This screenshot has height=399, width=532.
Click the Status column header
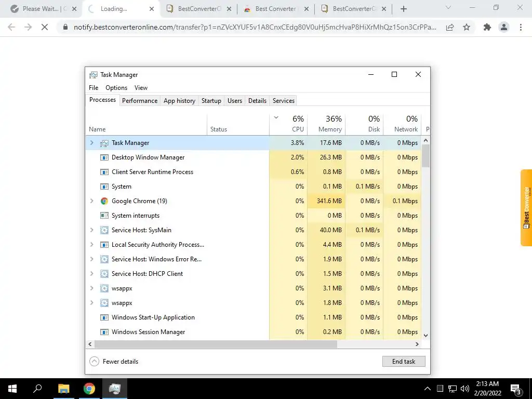click(238, 124)
